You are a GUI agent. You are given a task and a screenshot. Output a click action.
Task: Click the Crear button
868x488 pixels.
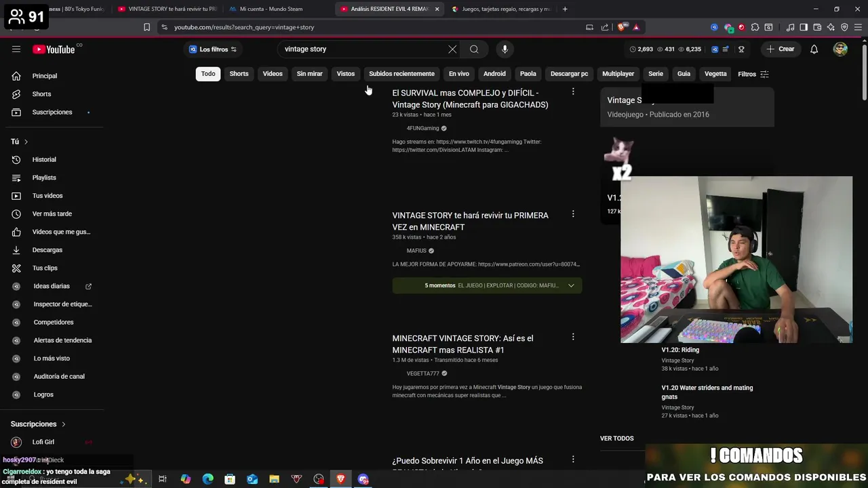pyautogui.click(x=780, y=49)
